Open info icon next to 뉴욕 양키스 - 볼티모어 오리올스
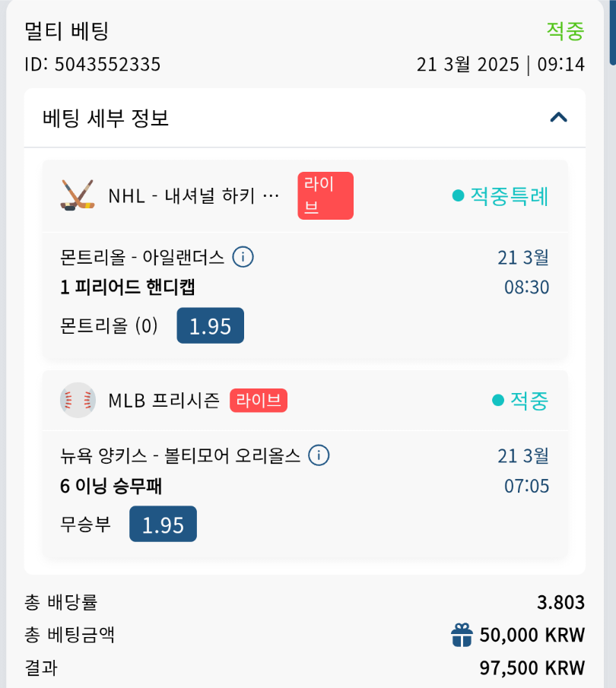 [319, 455]
